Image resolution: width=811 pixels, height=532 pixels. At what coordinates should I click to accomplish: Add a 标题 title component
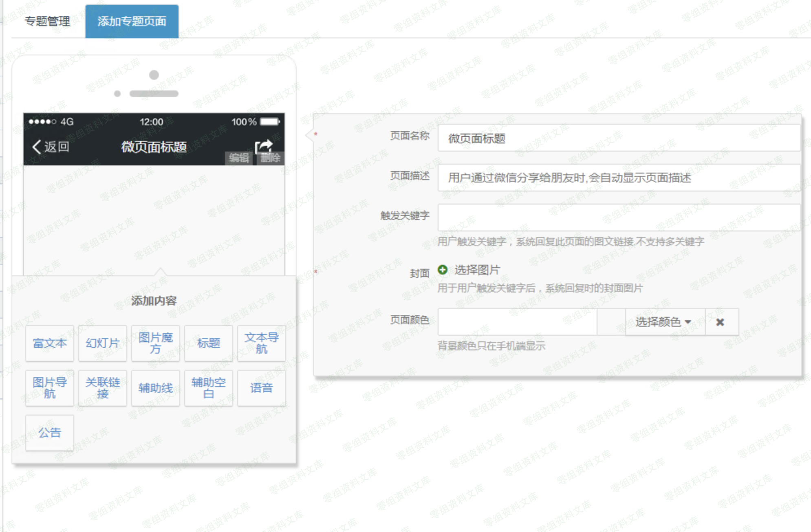pyautogui.click(x=209, y=343)
